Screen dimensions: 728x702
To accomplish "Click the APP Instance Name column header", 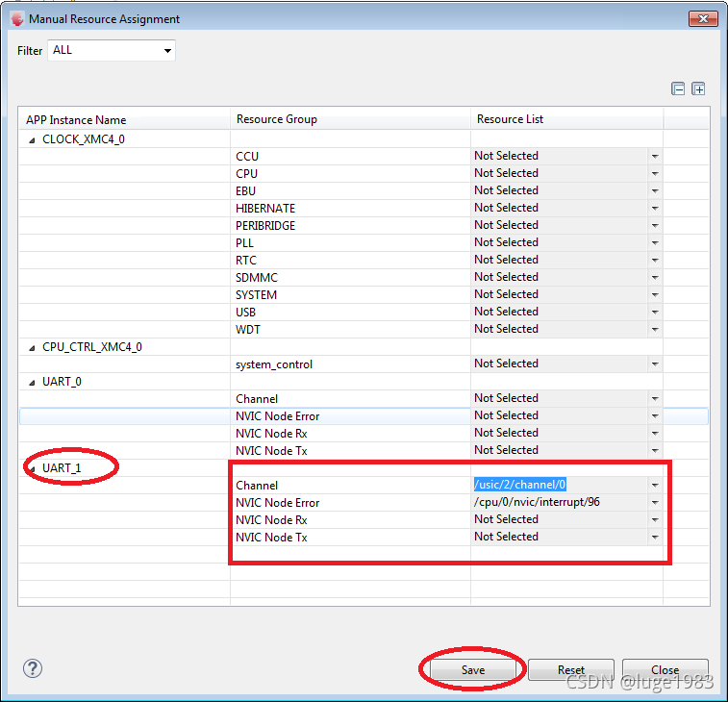I will pos(124,119).
